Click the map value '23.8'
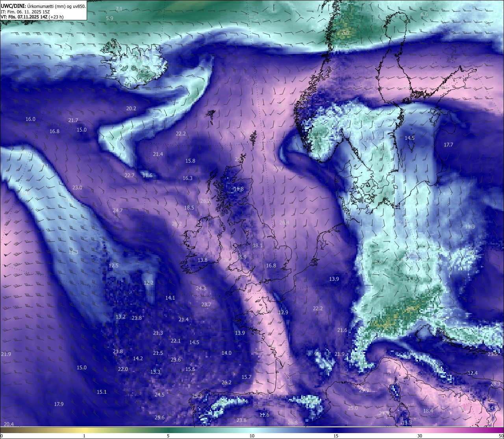 241,420
